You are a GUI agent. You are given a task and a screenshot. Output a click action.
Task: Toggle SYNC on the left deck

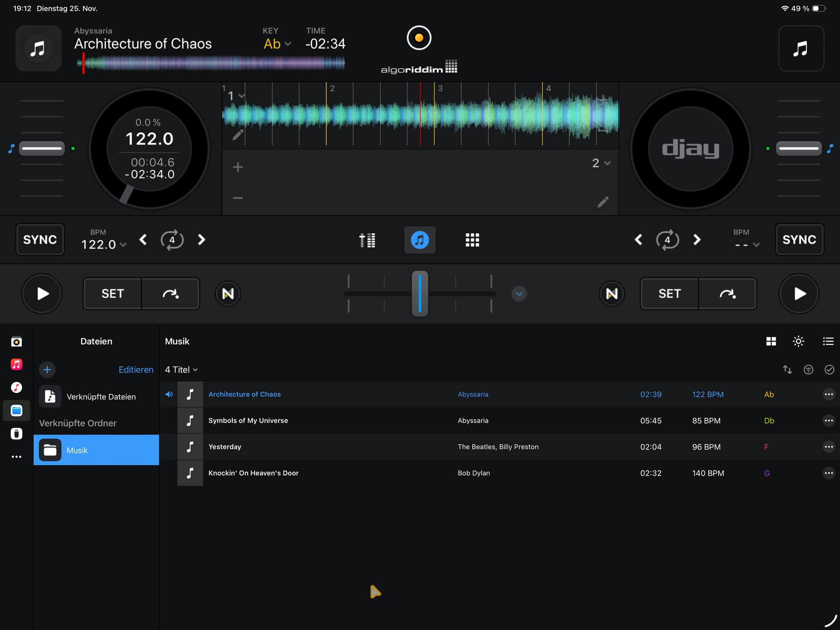[x=40, y=240]
